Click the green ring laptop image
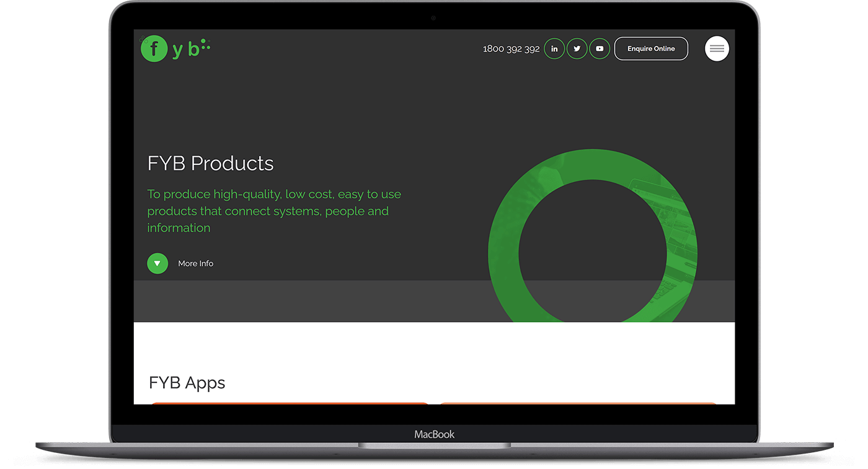 tap(593, 237)
